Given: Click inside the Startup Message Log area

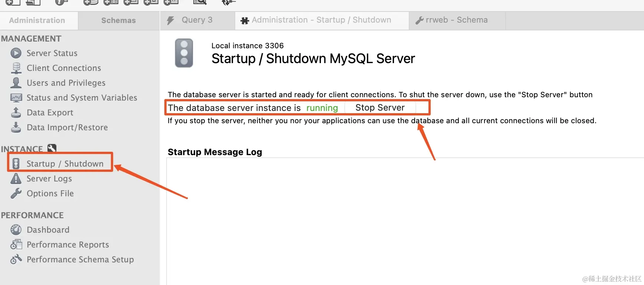Looking at the screenshot, I should coord(405,221).
